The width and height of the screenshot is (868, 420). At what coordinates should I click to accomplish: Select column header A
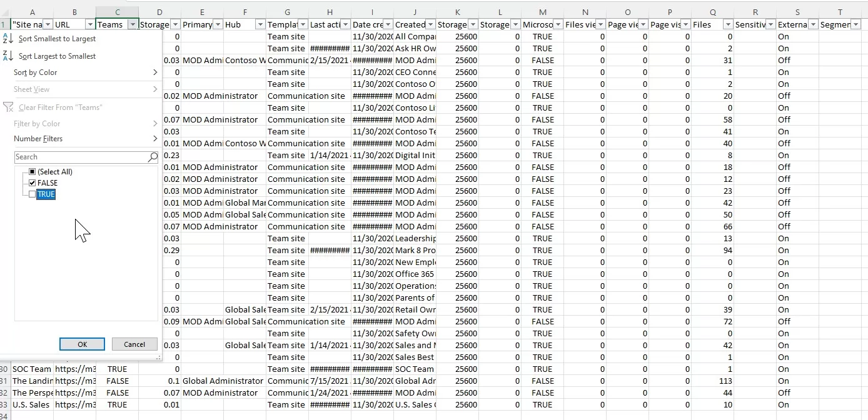coord(32,12)
